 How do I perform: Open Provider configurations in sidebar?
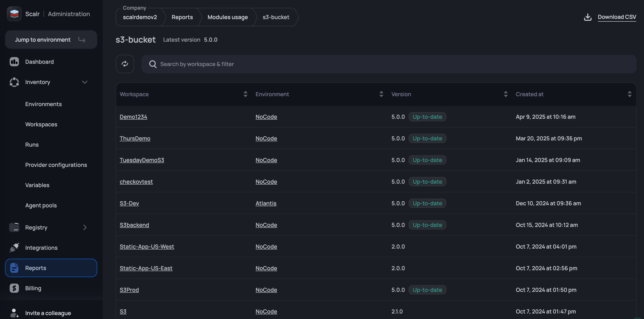(56, 165)
